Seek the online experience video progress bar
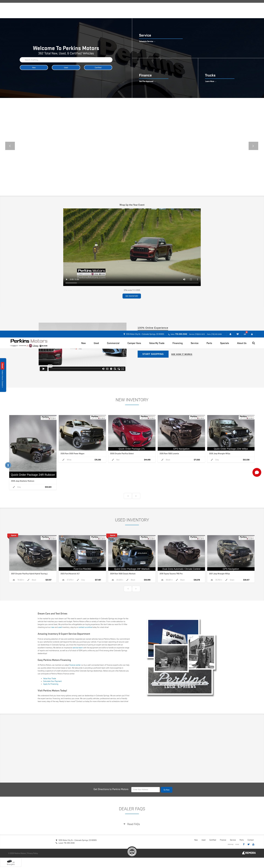This screenshot has width=264, height=868. (75, 369)
